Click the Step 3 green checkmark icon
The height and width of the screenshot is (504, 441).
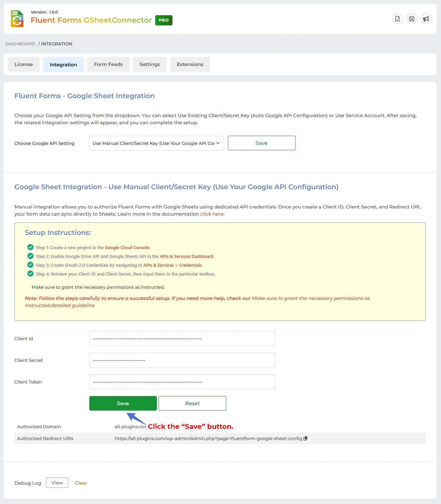tap(30, 265)
